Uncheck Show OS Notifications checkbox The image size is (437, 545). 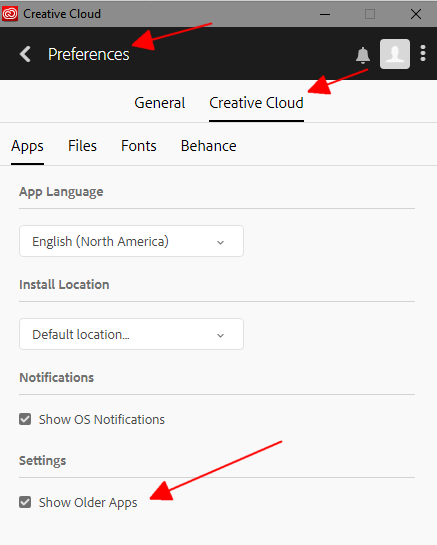point(25,419)
